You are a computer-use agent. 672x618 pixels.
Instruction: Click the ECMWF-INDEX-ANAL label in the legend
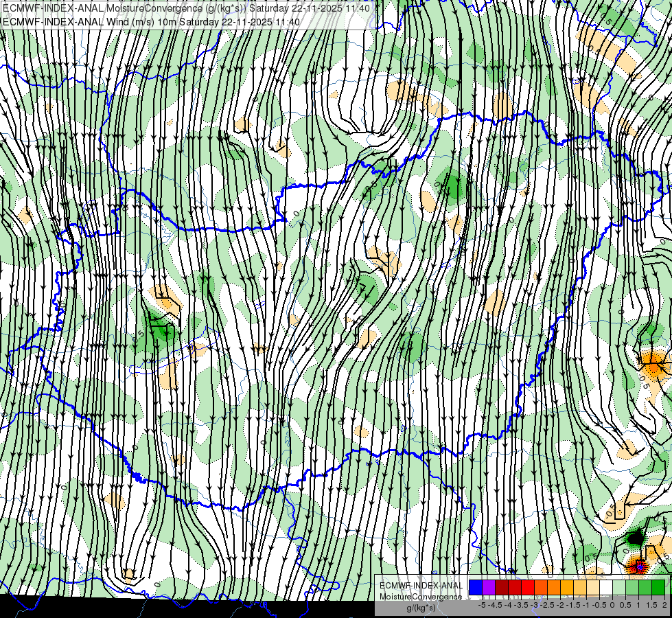421,586
